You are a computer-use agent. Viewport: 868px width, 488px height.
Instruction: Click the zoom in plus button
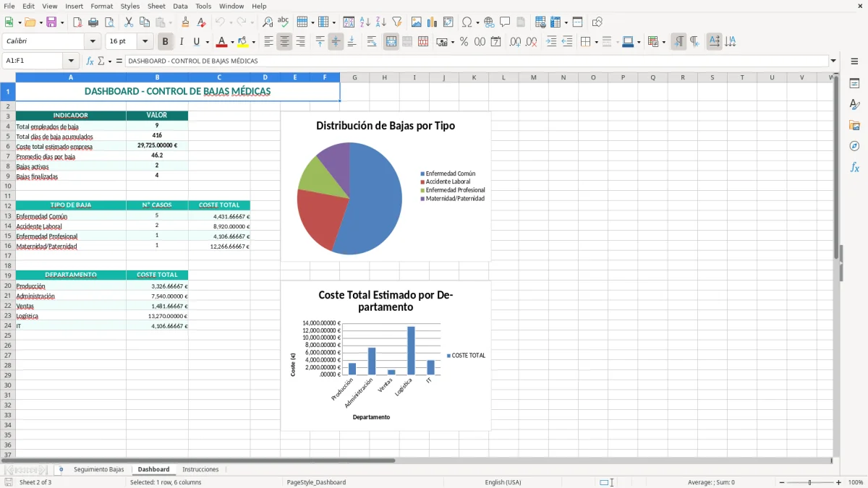(838, 482)
